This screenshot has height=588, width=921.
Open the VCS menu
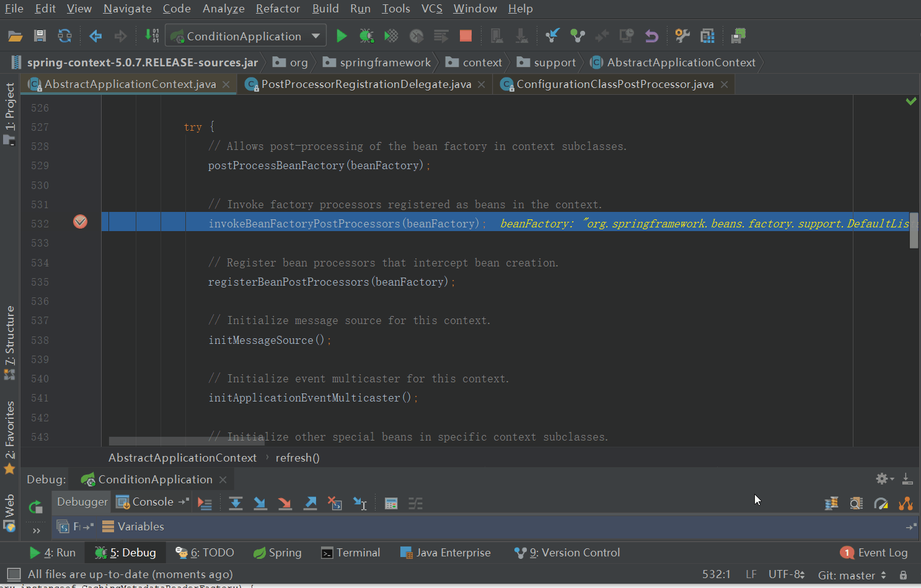pos(432,9)
